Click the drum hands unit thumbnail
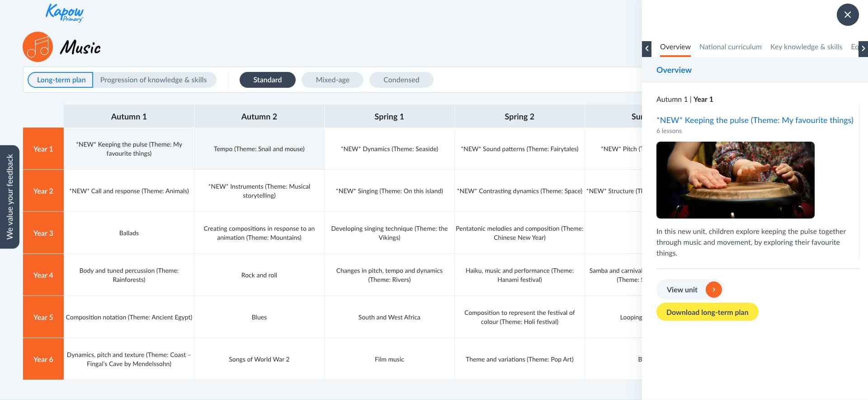The height and width of the screenshot is (400, 868). coord(735,180)
